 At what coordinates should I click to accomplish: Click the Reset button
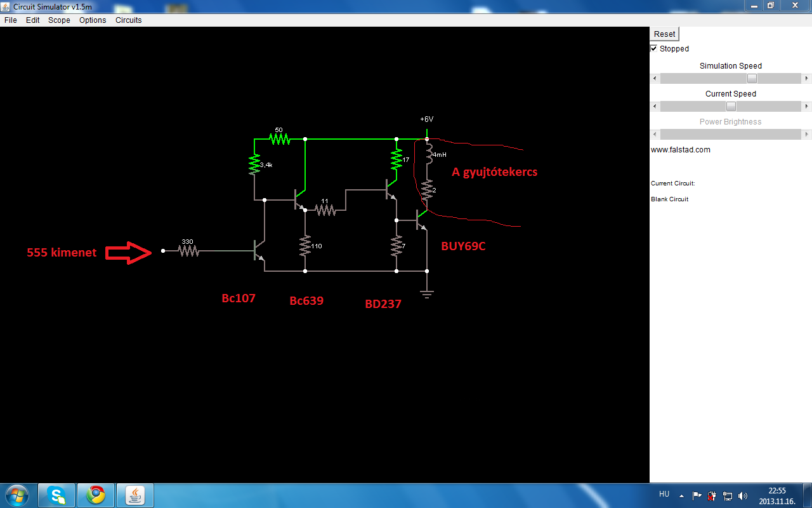coord(665,34)
